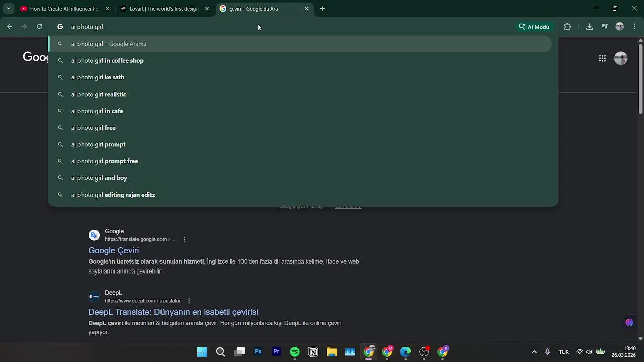Click the www.deepl.com translator URL text
Viewport: 644px width, 362px height.
pos(142,301)
